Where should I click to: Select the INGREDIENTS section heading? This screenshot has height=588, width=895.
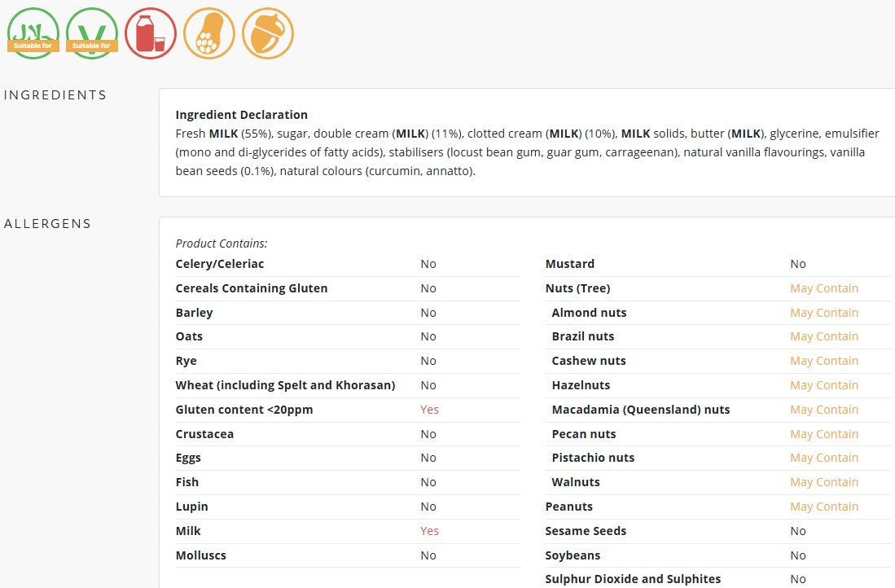coord(55,94)
